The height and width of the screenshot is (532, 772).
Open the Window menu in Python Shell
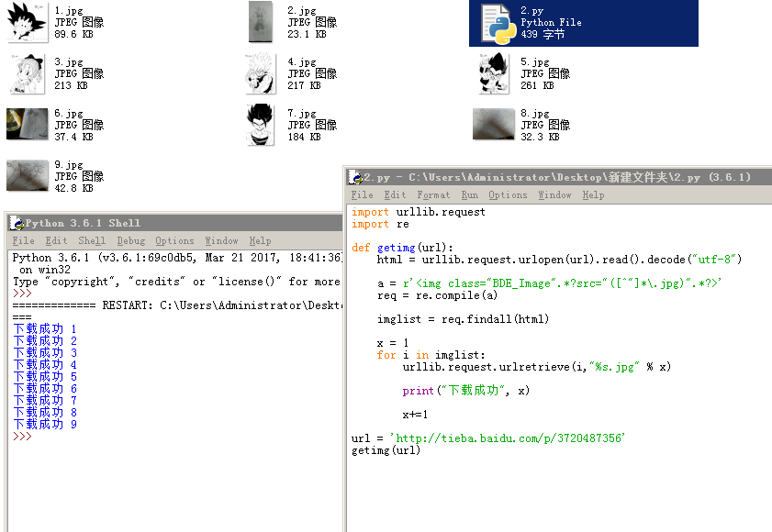click(x=221, y=240)
